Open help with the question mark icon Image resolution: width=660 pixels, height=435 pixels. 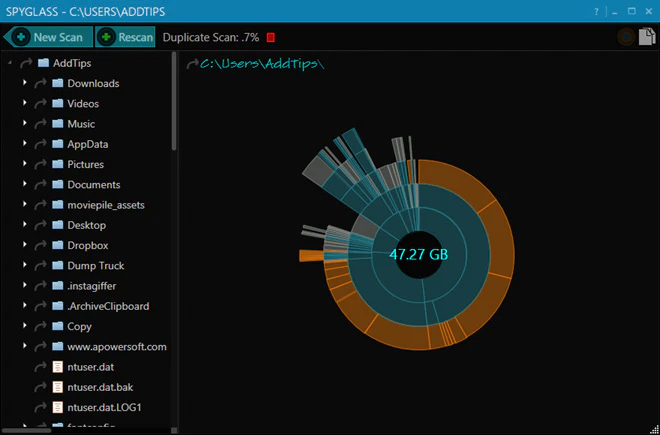coord(596,12)
